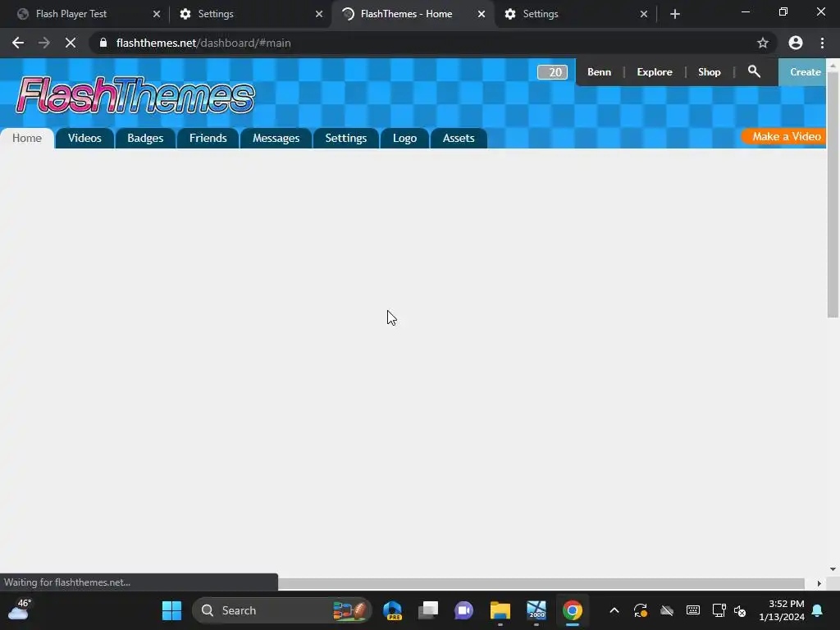Open the Assets dashboard tab
This screenshot has width=840, height=630.
(459, 138)
